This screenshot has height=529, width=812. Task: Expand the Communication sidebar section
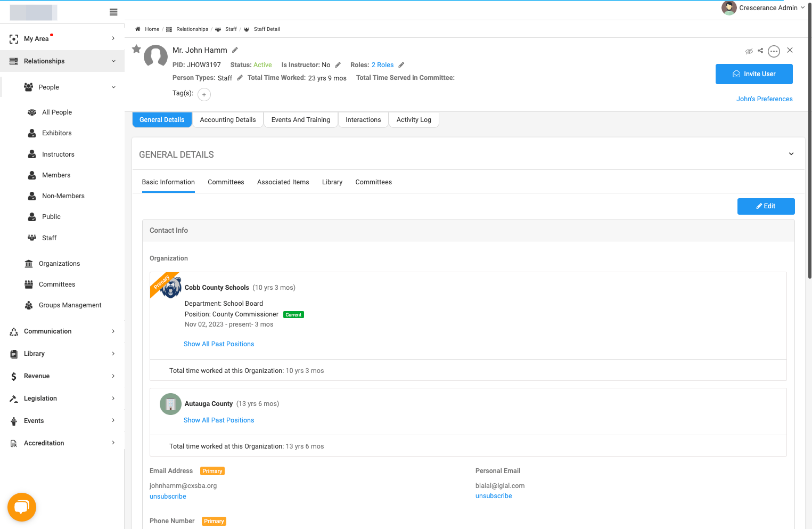tap(62, 331)
